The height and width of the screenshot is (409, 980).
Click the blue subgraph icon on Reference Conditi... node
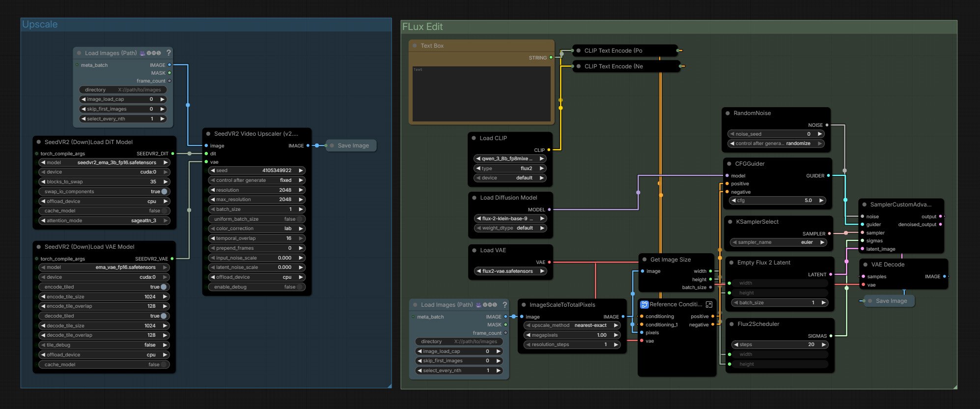[644, 304]
